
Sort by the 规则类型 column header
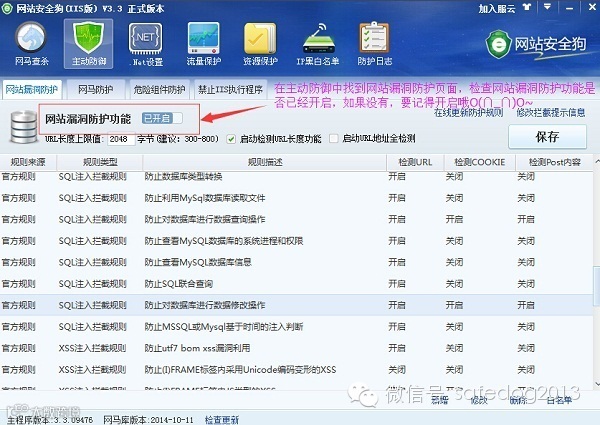click(100, 162)
